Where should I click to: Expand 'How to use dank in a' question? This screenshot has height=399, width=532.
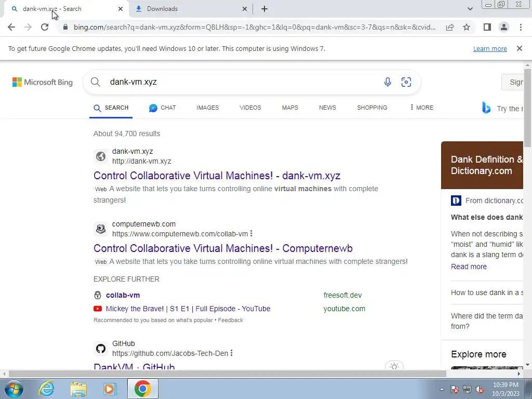coord(487,292)
